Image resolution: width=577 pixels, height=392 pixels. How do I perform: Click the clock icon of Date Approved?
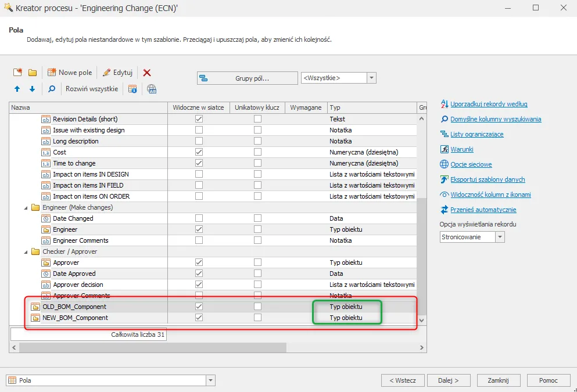pos(46,274)
